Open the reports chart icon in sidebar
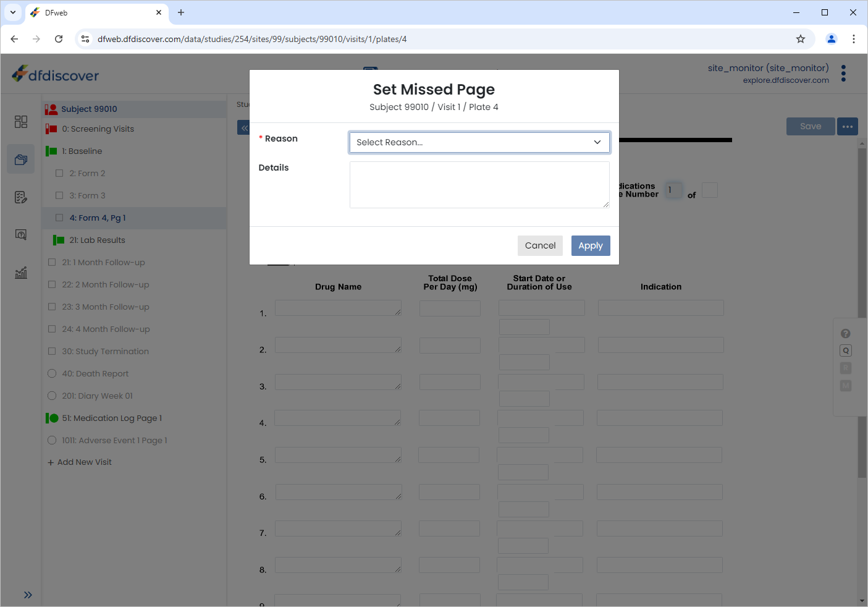Screen dimensions: 868x607 21,273
